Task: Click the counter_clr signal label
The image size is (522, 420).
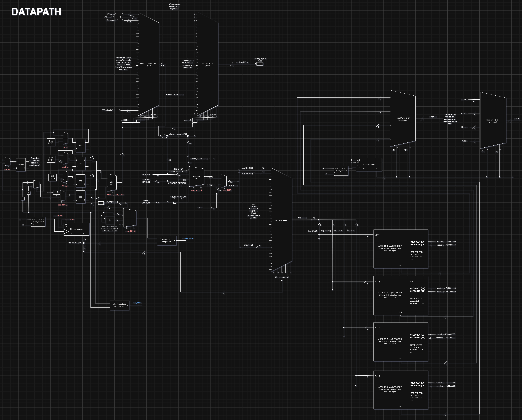Action: pyautogui.click(x=58, y=215)
